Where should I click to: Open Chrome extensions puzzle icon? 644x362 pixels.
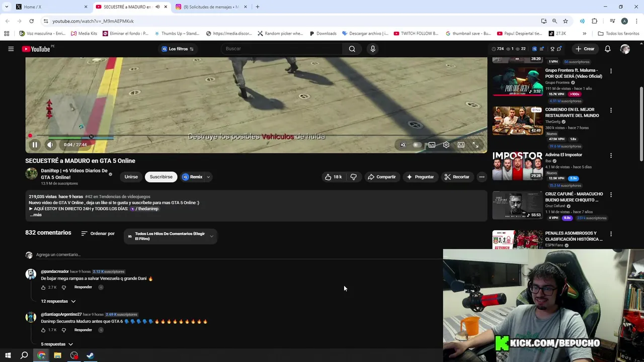(595, 21)
